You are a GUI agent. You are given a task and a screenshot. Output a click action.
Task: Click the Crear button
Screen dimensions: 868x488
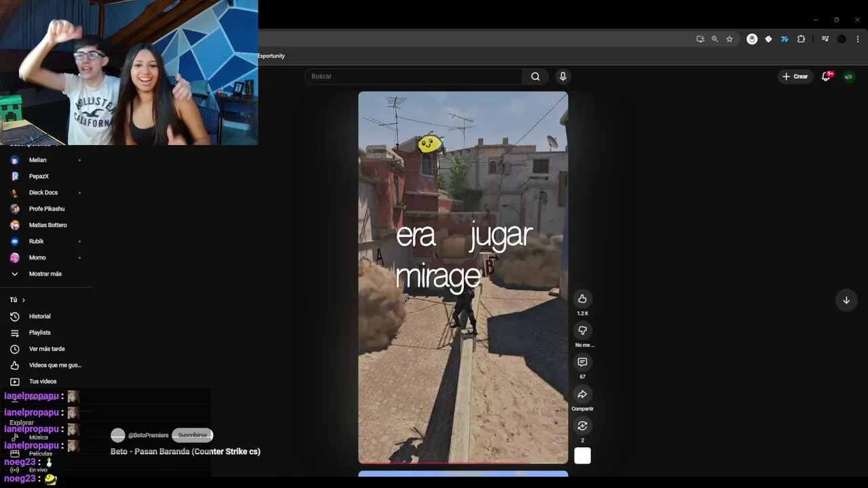[795, 77]
